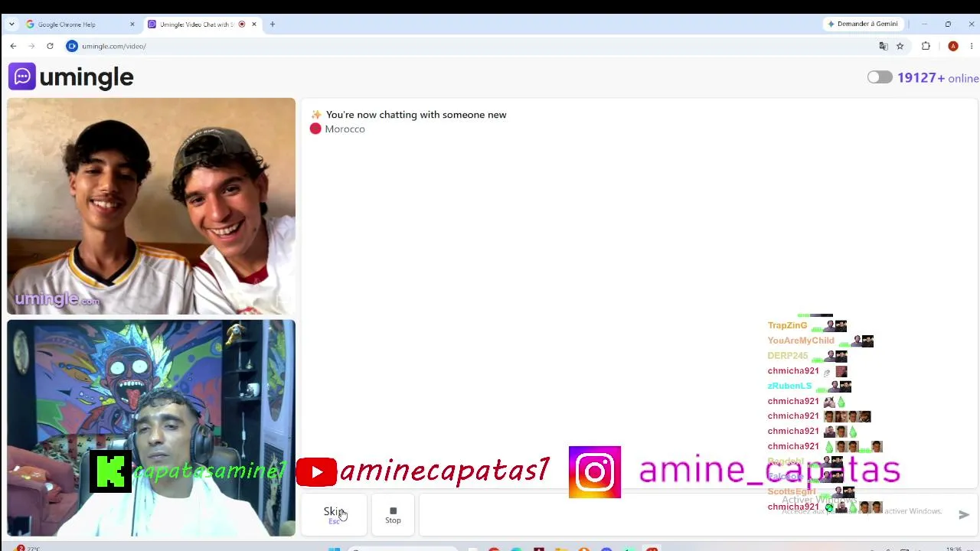
Task: Restore down the Chrome window
Action: point(948,24)
